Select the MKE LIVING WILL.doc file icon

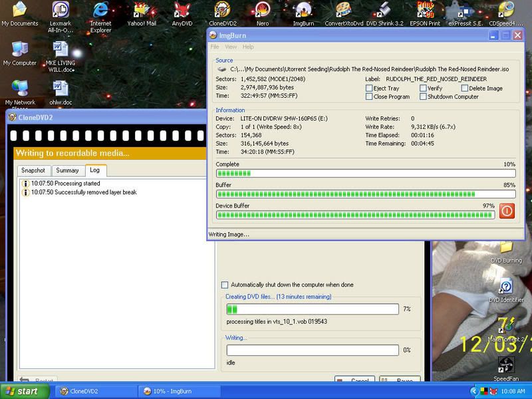click(61, 57)
